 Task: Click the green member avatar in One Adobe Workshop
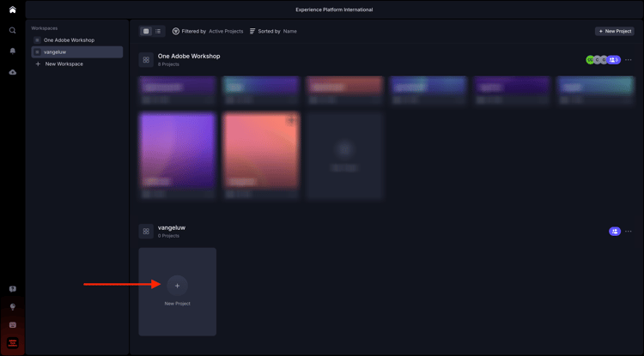(x=590, y=60)
